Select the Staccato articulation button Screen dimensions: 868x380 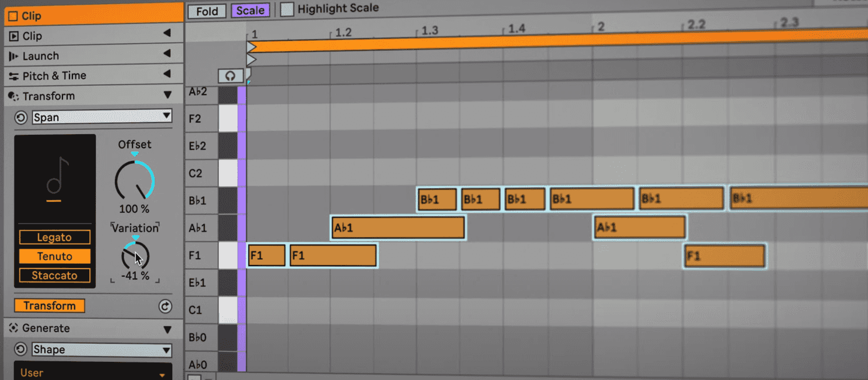point(54,275)
